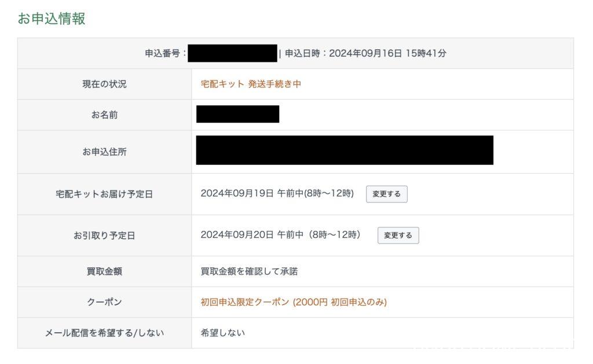Click the お申込住所 row label
This screenshot has width=593, height=364.
point(104,152)
